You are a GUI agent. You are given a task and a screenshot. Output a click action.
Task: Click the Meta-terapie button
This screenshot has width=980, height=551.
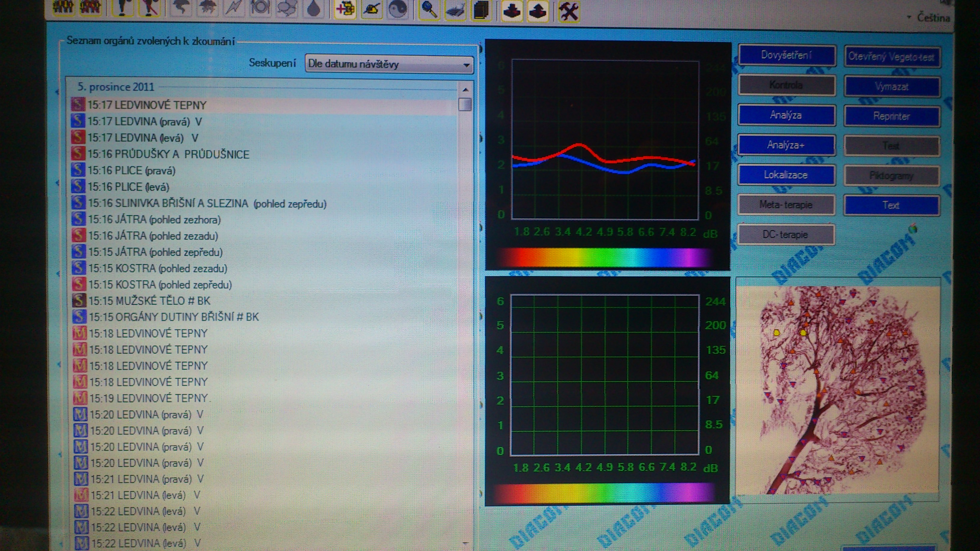pyautogui.click(x=786, y=205)
